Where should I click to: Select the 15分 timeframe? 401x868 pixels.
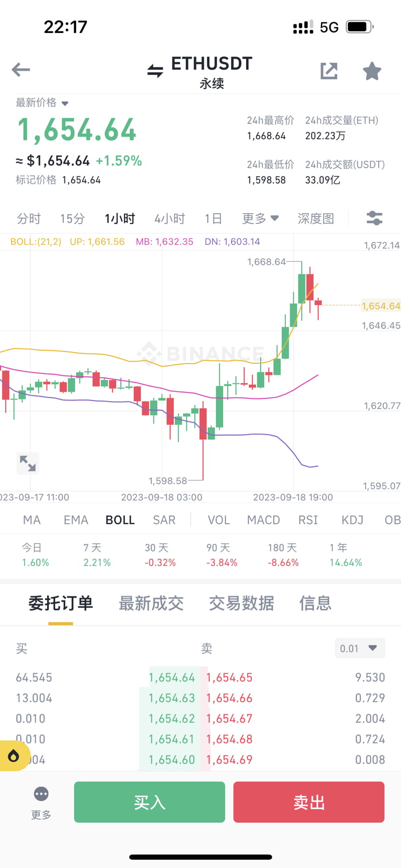tap(72, 218)
